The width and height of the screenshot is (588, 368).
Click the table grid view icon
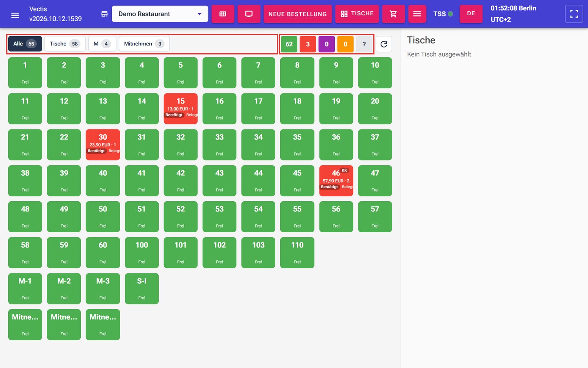[x=223, y=14]
